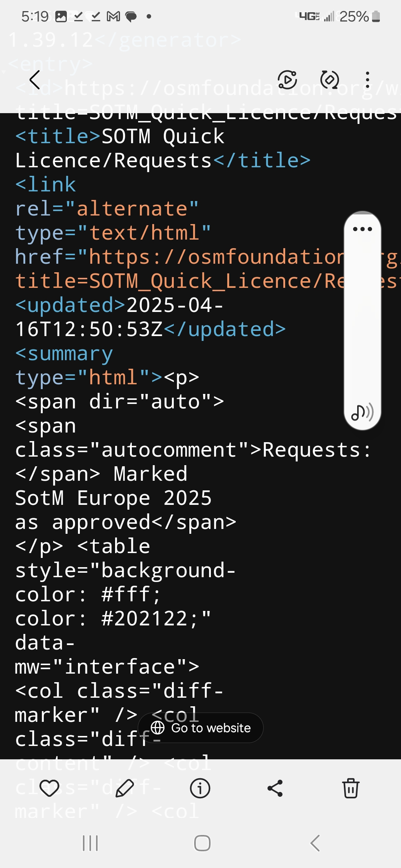Open the motion play view icon

[x=287, y=79]
